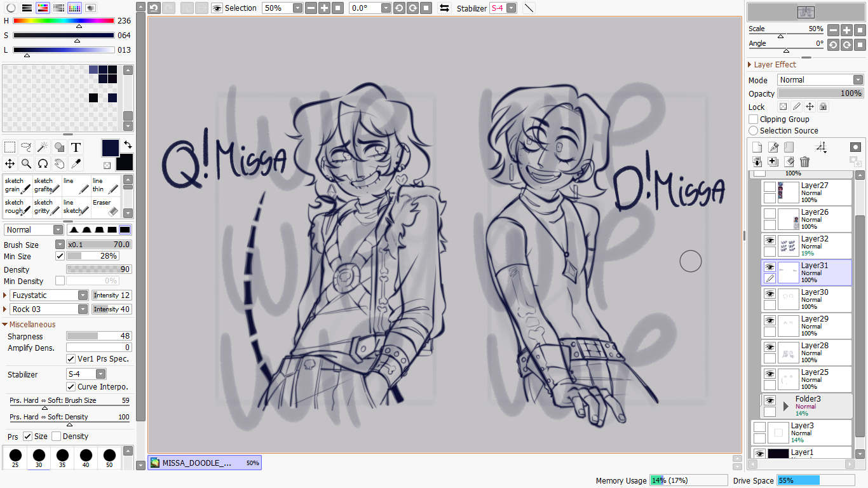Pick the Eyedropper tool
The width and height of the screenshot is (868, 488).
(76, 164)
